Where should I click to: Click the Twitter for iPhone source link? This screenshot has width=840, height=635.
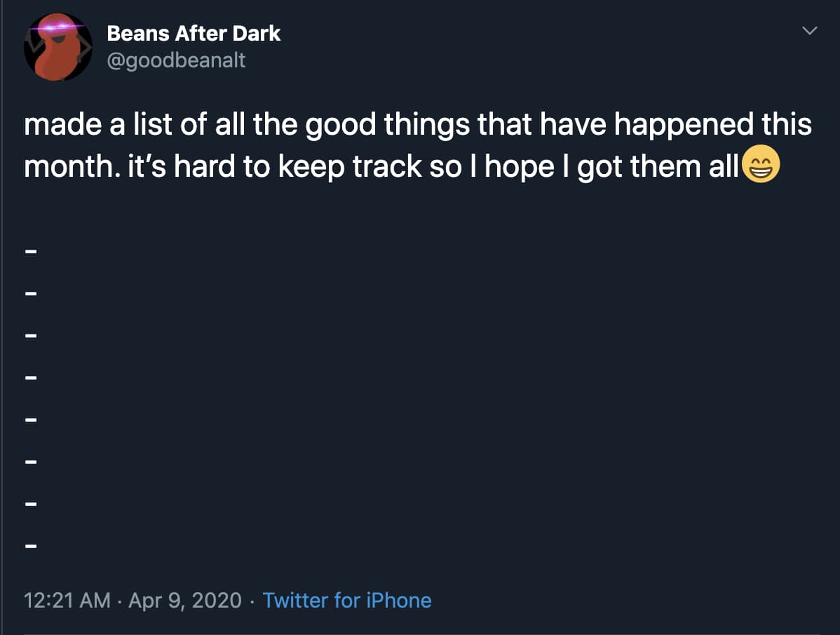(347, 601)
